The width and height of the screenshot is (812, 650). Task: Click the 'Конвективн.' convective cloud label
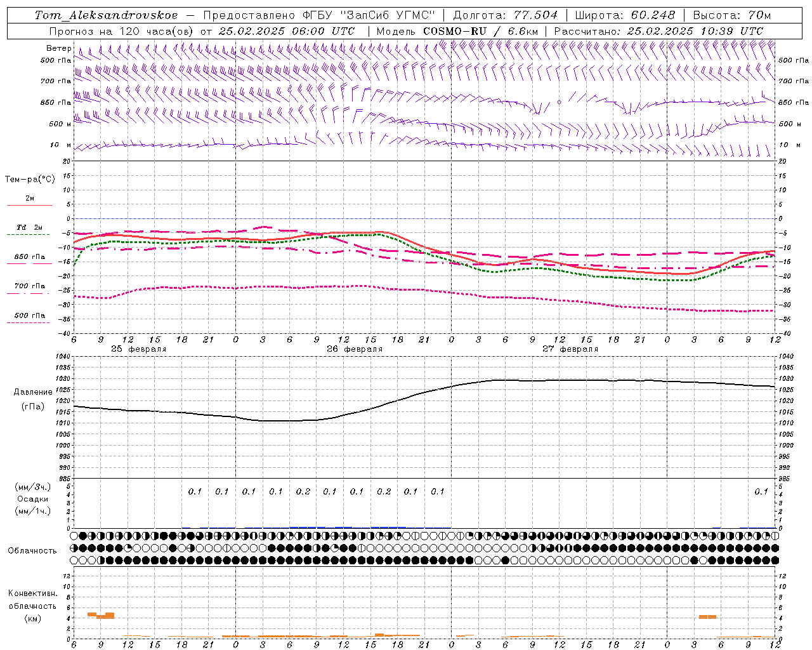[32, 594]
